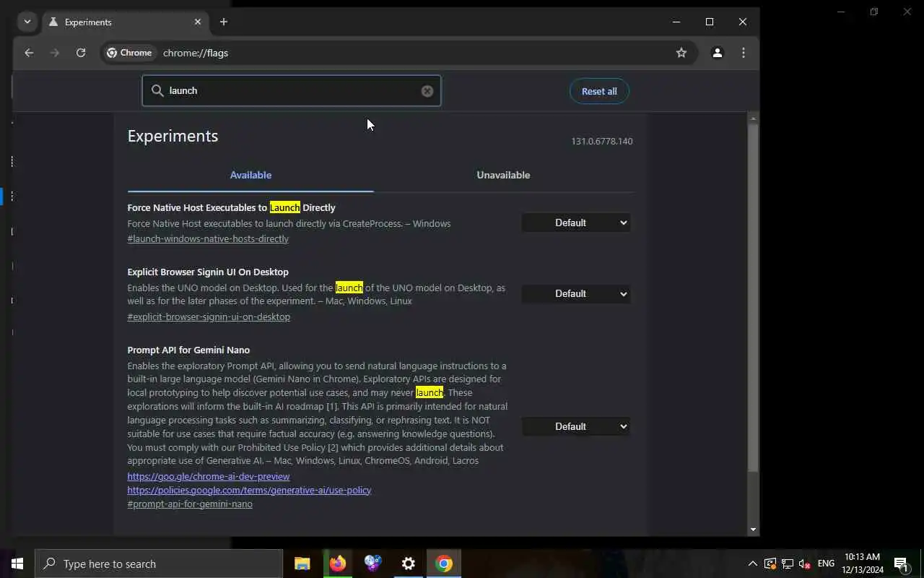Open dropdown for Explicit Browser Signin UI flag
The image size is (924, 578).
pyautogui.click(x=576, y=293)
